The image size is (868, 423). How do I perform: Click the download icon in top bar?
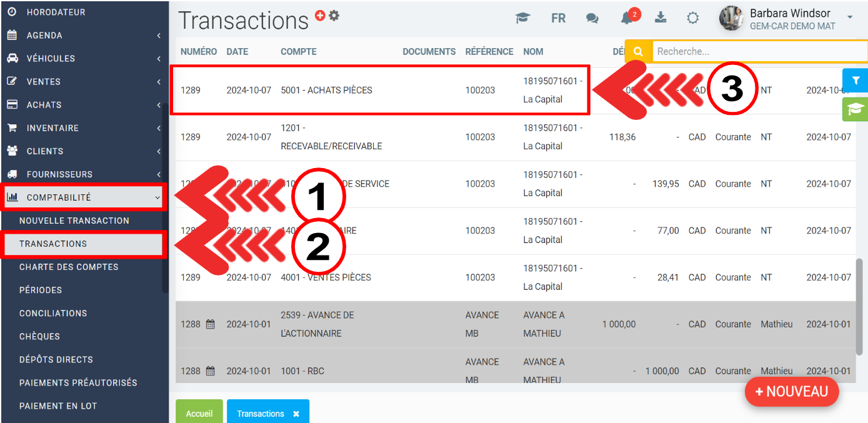(x=661, y=17)
